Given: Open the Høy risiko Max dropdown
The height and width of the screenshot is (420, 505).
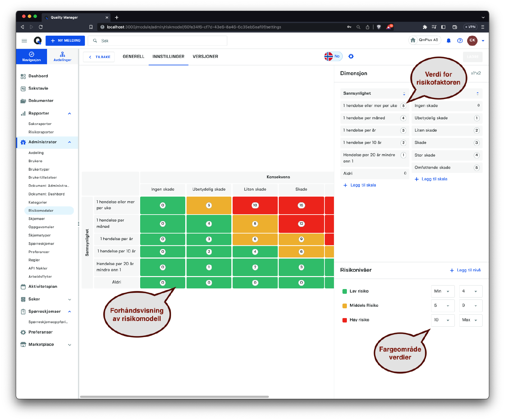Looking at the screenshot, I should coord(470,320).
